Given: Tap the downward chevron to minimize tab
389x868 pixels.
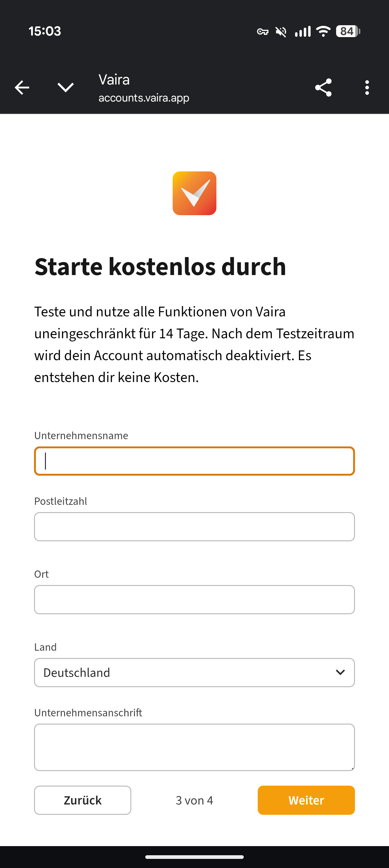Looking at the screenshot, I should (65, 88).
